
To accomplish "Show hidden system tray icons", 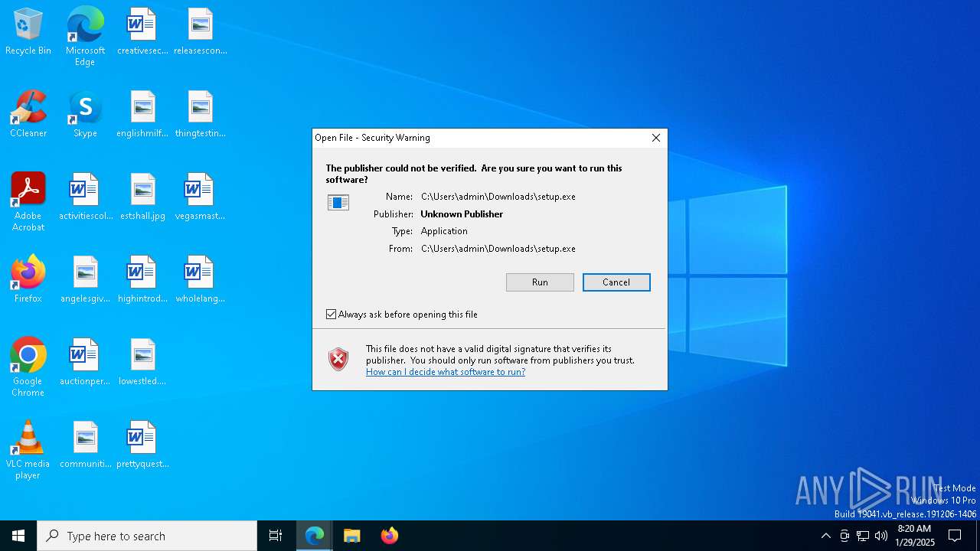I will [x=825, y=536].
